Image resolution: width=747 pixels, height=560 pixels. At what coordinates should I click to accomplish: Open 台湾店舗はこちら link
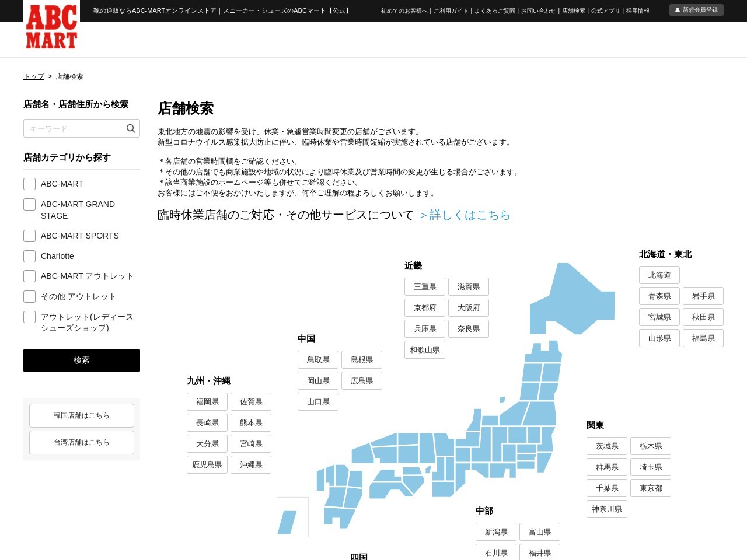pos(82,442)
